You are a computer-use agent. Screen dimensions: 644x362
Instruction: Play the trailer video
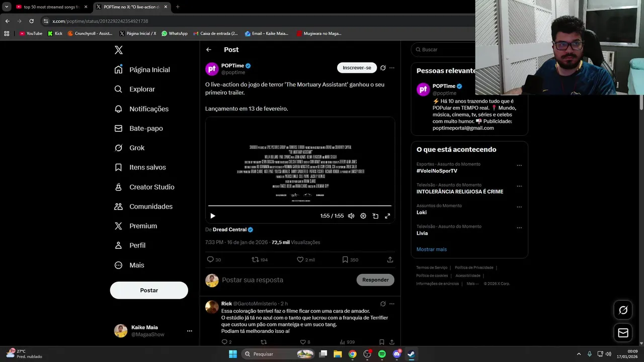(x=212, y=216)
